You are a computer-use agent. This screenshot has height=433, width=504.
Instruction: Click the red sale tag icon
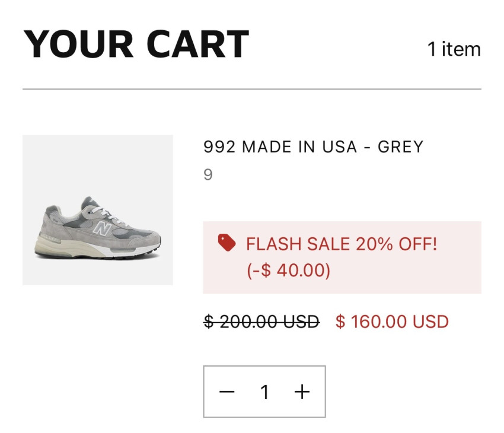tap(227, 243)
